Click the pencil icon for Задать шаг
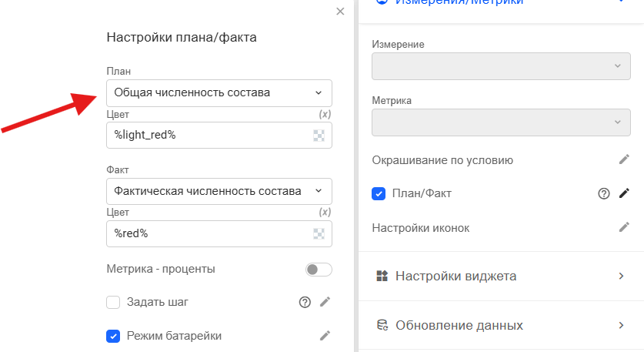 click(x=325, y=302)
